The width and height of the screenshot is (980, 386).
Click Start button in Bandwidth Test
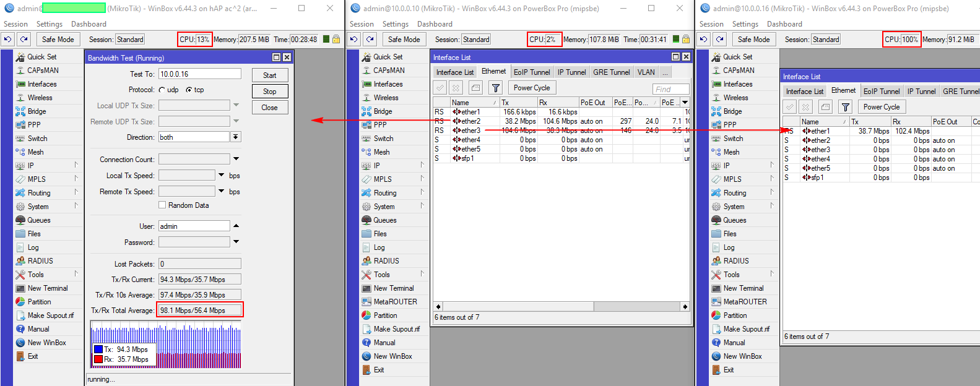[x=270, y=75]
